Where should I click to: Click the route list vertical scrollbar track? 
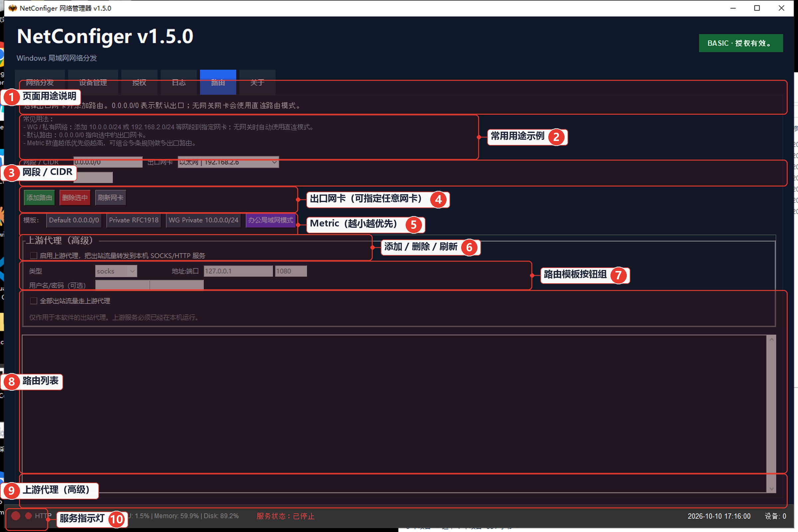click(x=771, y=414)
